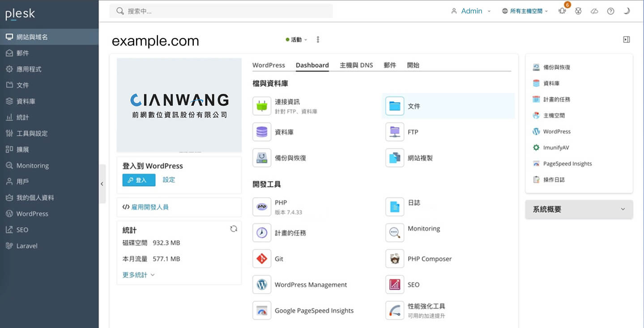
Task: Click the PHP Composer icon
Action: (394, 259)
